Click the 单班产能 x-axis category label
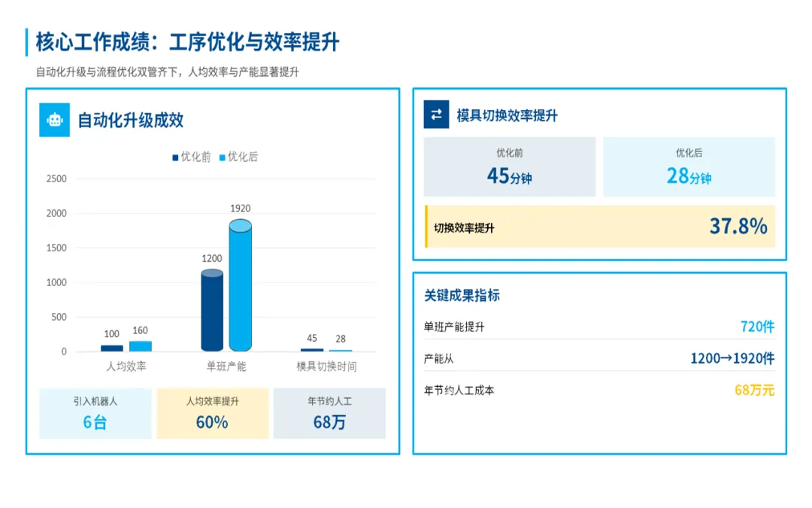 pyautogui.click(x=226, y=367)
